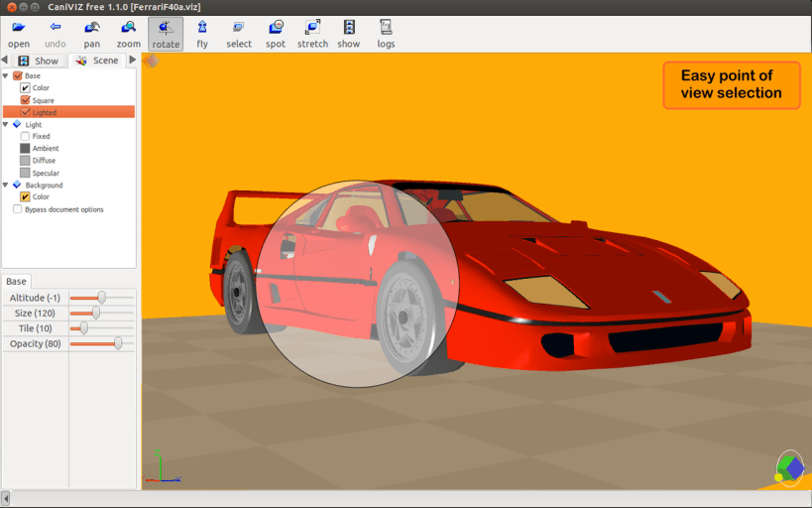The height and width of the screenshot is (508, 812).
Task: Uncheck the Lighted option
Action: click(x=25, y=112)
